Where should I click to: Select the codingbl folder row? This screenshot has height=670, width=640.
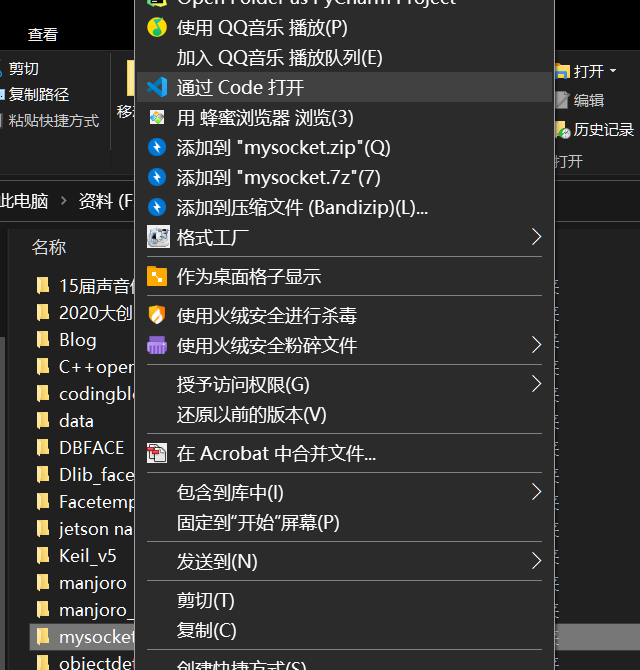point(83,394)
